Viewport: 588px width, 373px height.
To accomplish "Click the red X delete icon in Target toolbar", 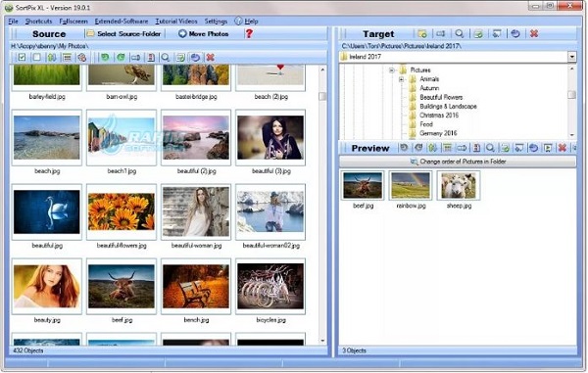I will 534,33.
